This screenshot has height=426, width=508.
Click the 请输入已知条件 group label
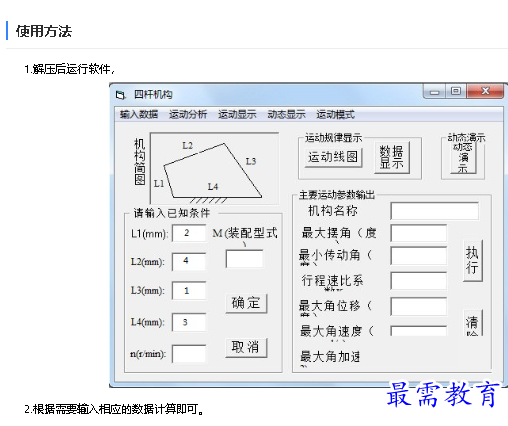click(x=172, y=213)
